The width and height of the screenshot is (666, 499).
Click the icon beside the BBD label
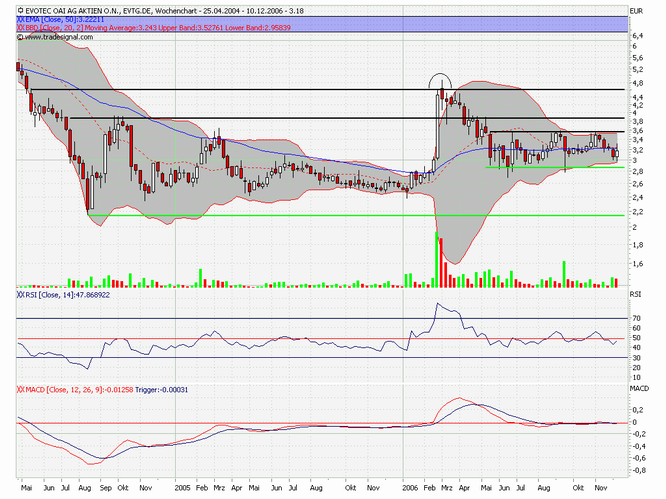tap(20, 28)
